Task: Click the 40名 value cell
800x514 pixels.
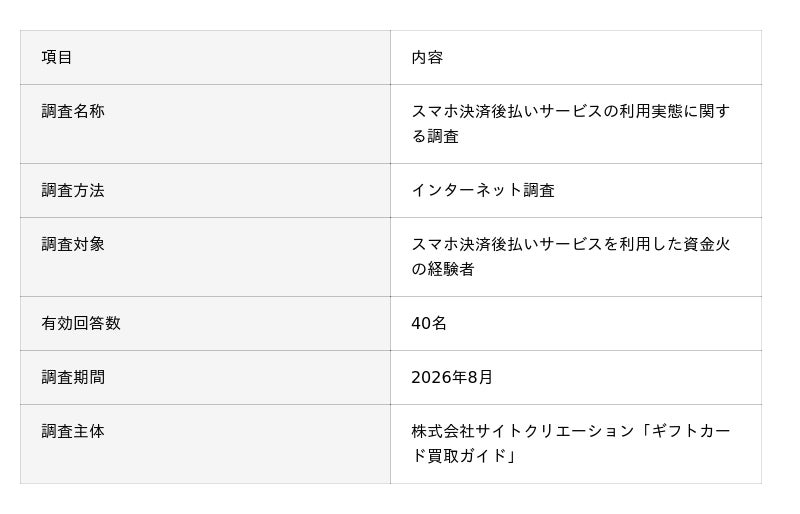Action: (x=576, y=324)
